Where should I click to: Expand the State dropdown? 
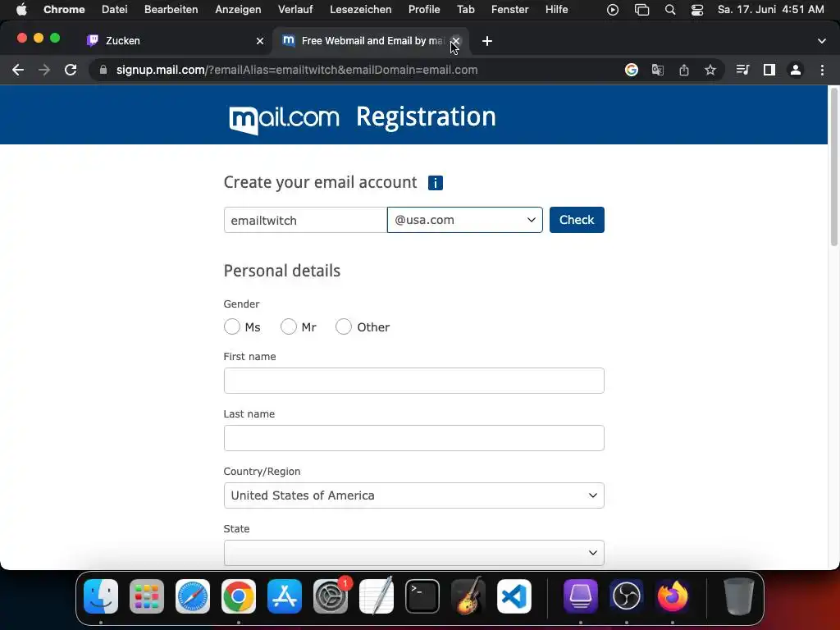413,553
